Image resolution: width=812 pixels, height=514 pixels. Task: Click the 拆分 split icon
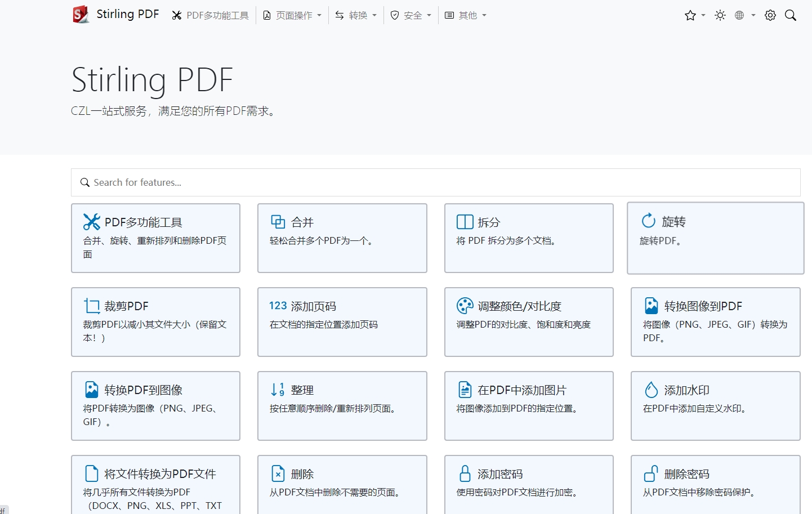465,222
